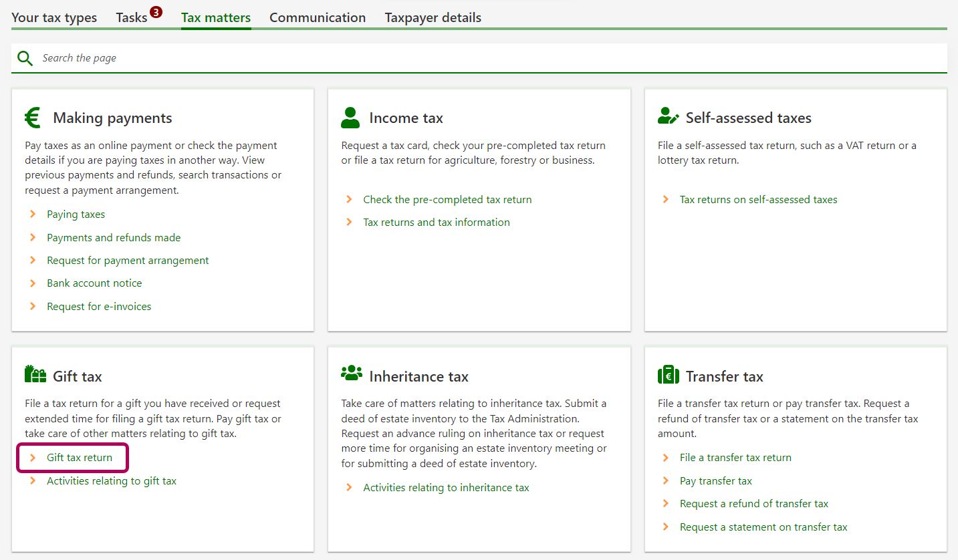Go to the Taxpayer details tab
Image resolution: width=958 pixels, height=560 pixels.
433,18
